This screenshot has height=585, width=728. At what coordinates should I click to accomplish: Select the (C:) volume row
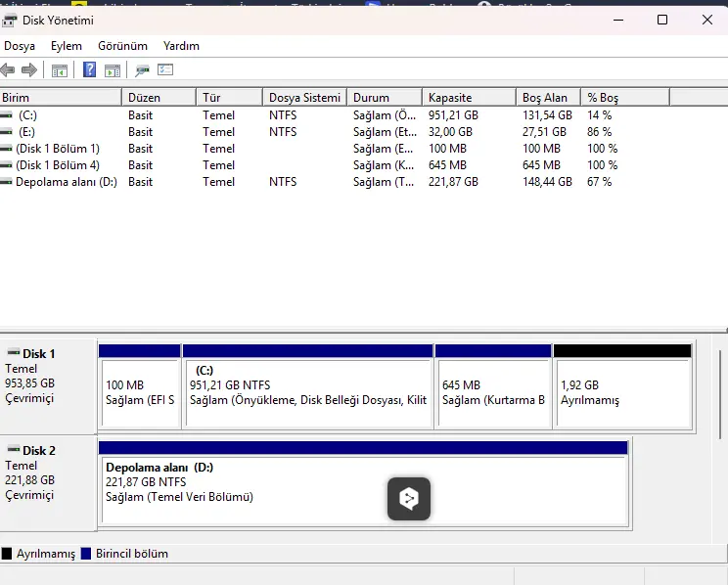pyautogui.click(x=335, y=114)
